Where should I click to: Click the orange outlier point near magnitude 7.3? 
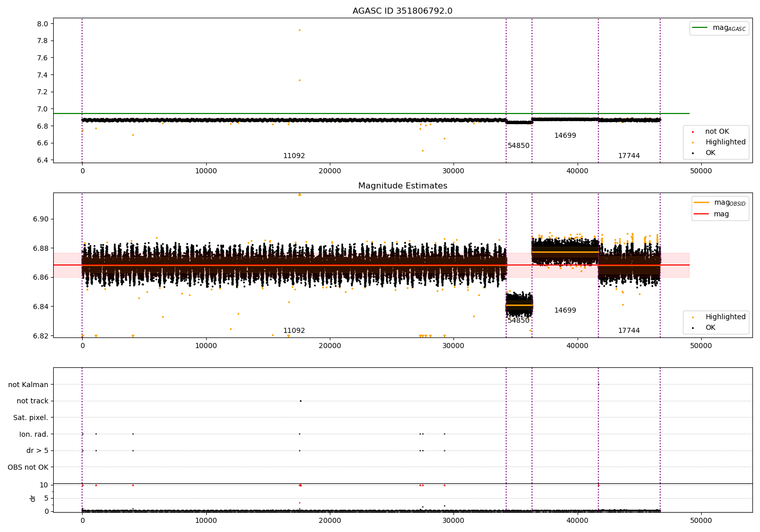tap(299, 80)
